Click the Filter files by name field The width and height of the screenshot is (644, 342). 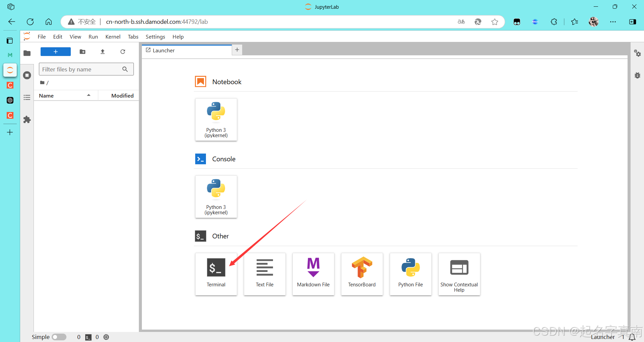pos(86,69)
